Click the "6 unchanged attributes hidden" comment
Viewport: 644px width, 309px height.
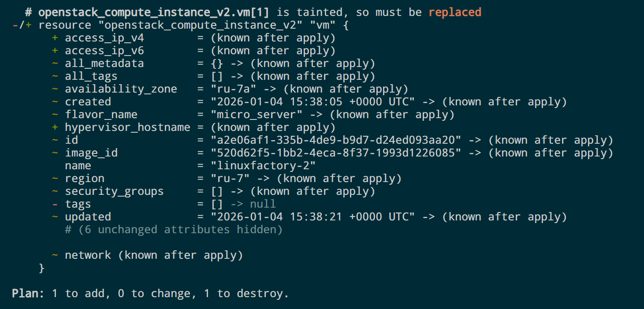173,230
